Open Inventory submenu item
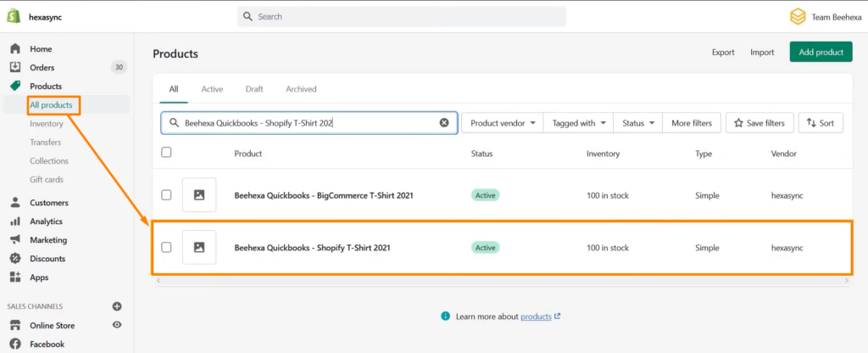Viewport: 868px width, 353px height. click(47, 124)
